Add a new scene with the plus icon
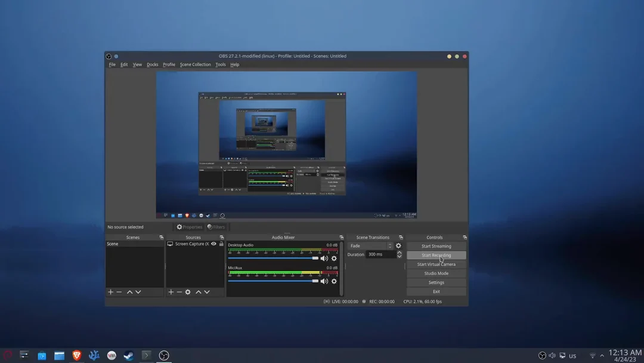This screenshot has height=363, width=644. click(110, 292)
